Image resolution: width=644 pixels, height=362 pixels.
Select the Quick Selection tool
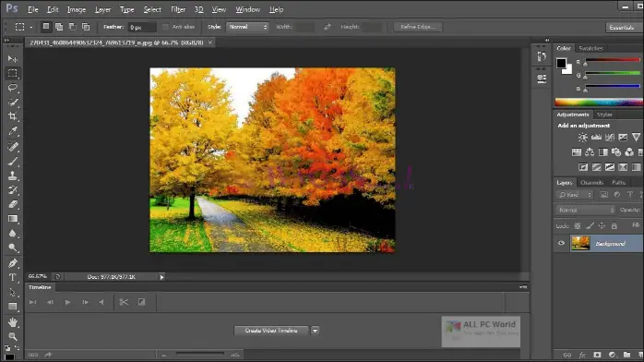pos(13,102)
